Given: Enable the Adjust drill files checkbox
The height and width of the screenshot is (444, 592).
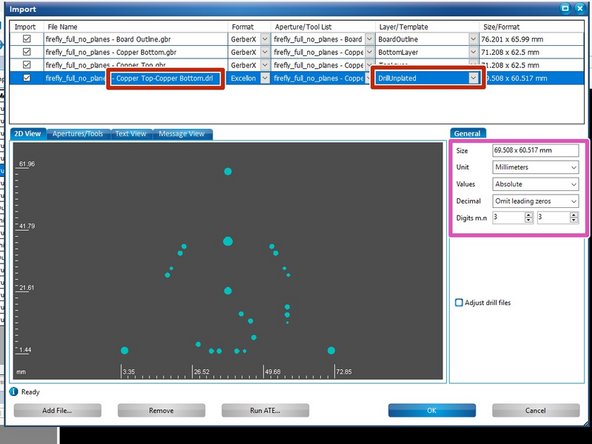Looking at the screenshot, I should tap(459, 302).
